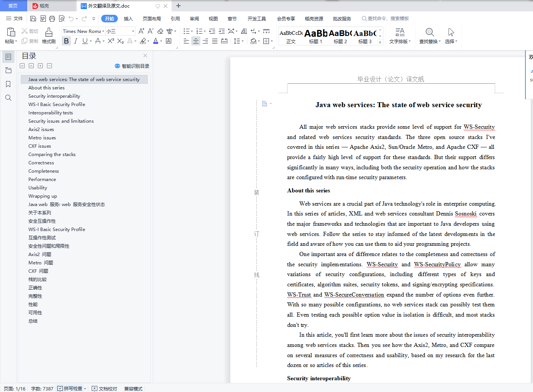Image resolution: width=533 pixels, height=392 pixels.
Task: Switch to the 审阅 (Review) tab
Action: click(194, 19)
